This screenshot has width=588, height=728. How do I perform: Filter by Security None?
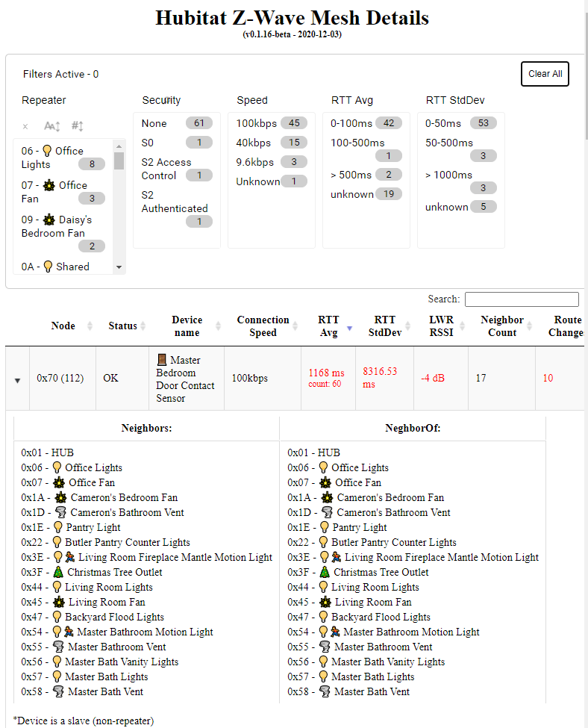176,123
